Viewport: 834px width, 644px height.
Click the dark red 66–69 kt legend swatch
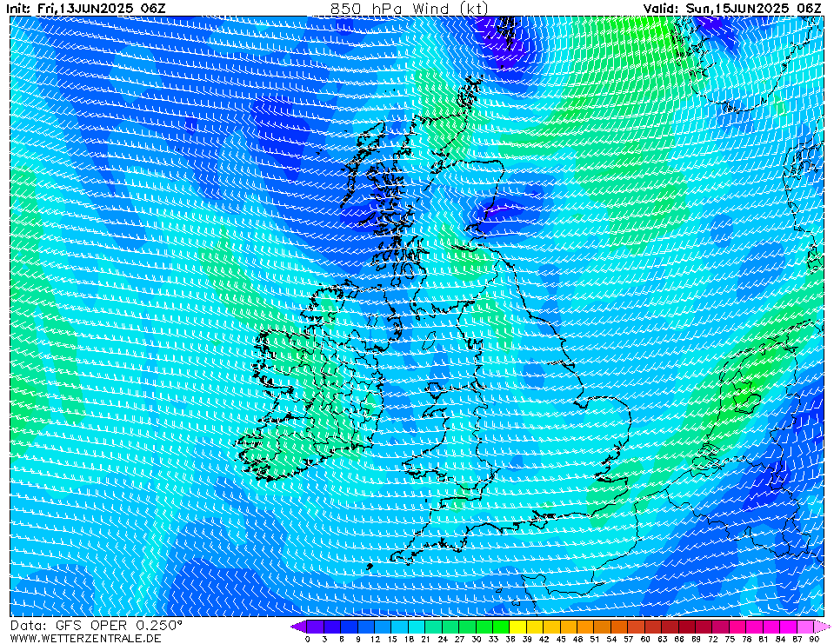click(687, 627)
